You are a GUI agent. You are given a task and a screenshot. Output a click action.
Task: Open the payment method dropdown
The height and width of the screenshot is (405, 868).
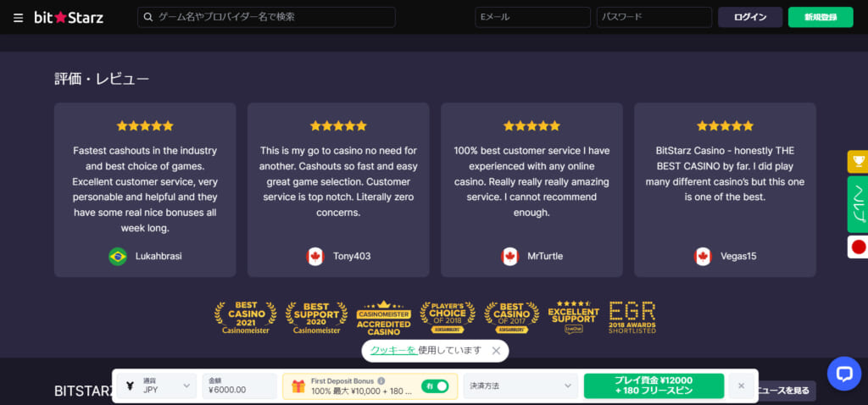coord(520,386)
